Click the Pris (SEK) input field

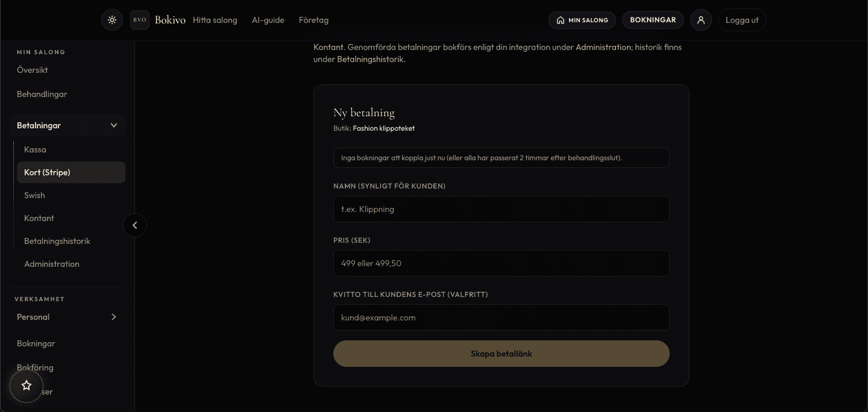point(502,263)
